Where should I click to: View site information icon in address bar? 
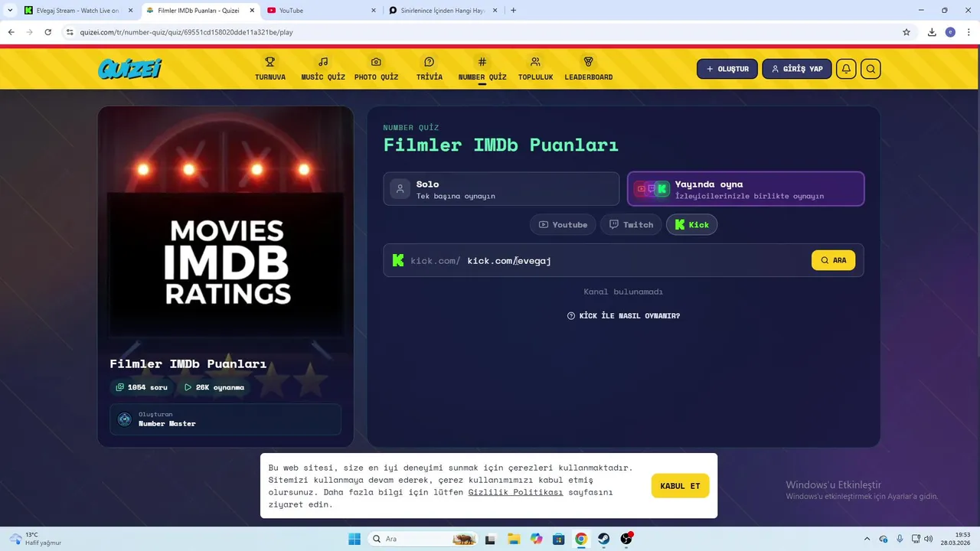(x=70, y=32)
